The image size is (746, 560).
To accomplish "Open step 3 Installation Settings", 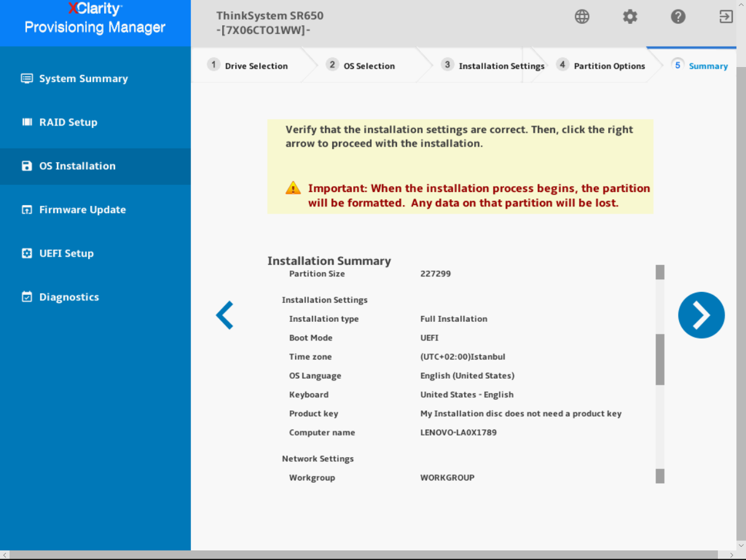I will point(493,65).
